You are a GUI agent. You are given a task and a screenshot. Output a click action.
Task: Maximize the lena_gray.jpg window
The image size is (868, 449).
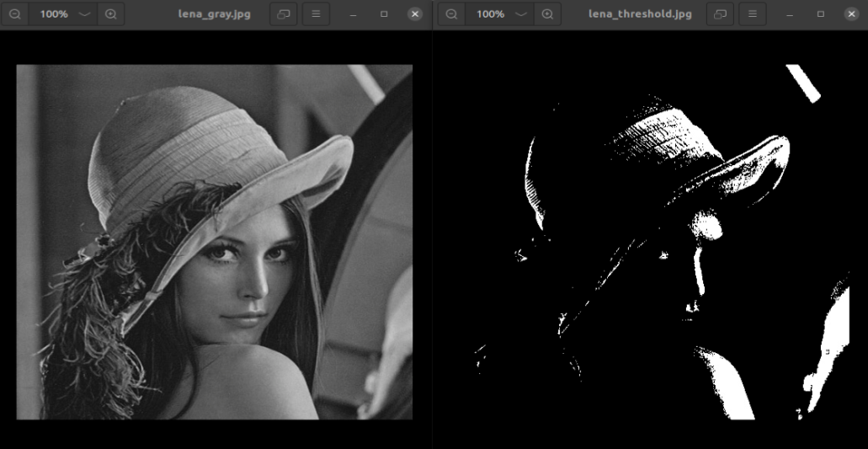[384, 14]
